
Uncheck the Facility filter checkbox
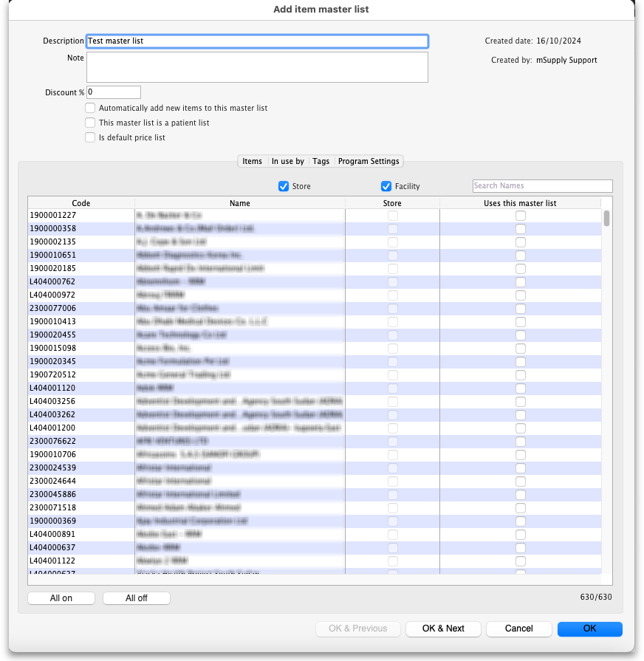pos(386,186)
